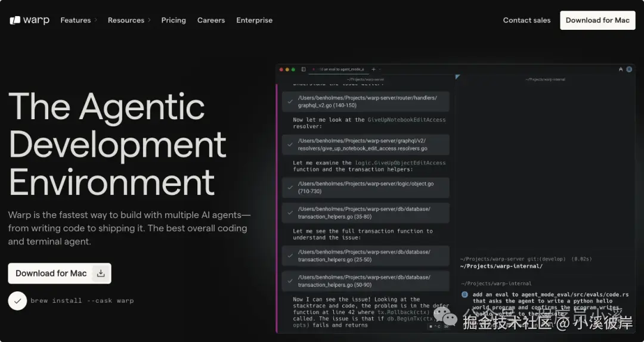Image resolution: width=644 pixels, height=342 pixels.
Task: Click the checkmark circle beside brew command
Action: pos(17,300)
